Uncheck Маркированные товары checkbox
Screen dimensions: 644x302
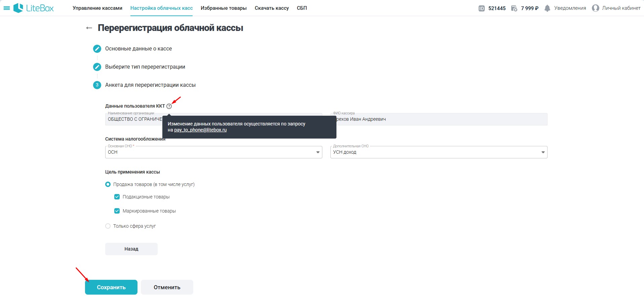click(117, 211)
